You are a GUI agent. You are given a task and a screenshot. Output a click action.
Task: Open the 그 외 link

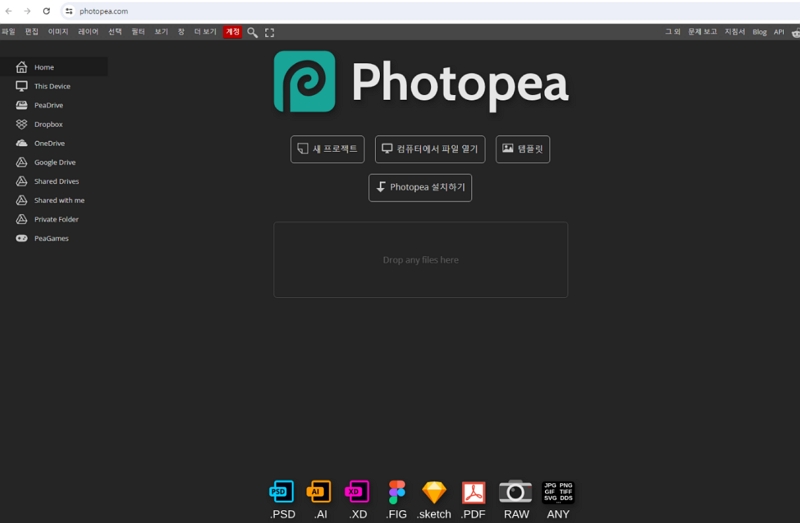(672, 32)
